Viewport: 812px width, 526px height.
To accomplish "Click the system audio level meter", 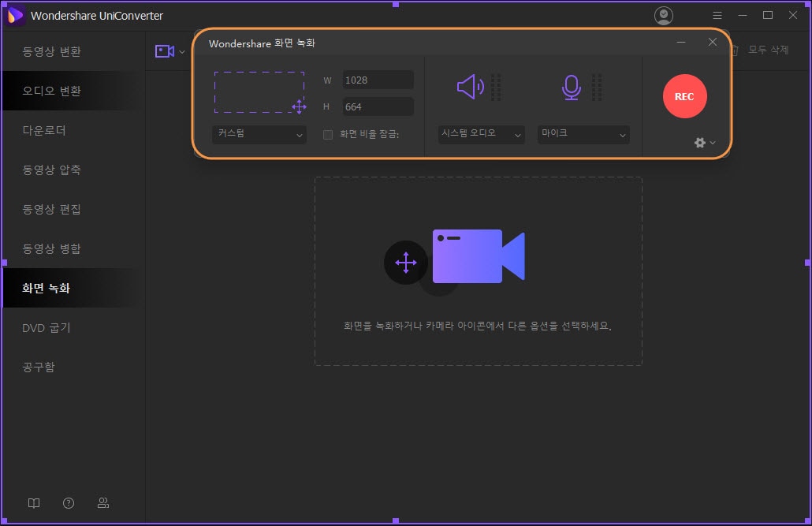I will coord(496,87).
